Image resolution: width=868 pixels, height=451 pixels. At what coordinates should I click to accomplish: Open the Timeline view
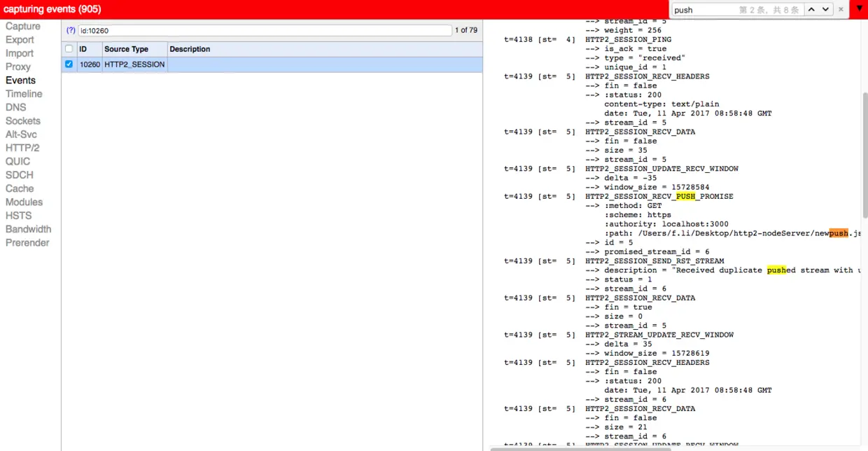[x=24, y=93]
